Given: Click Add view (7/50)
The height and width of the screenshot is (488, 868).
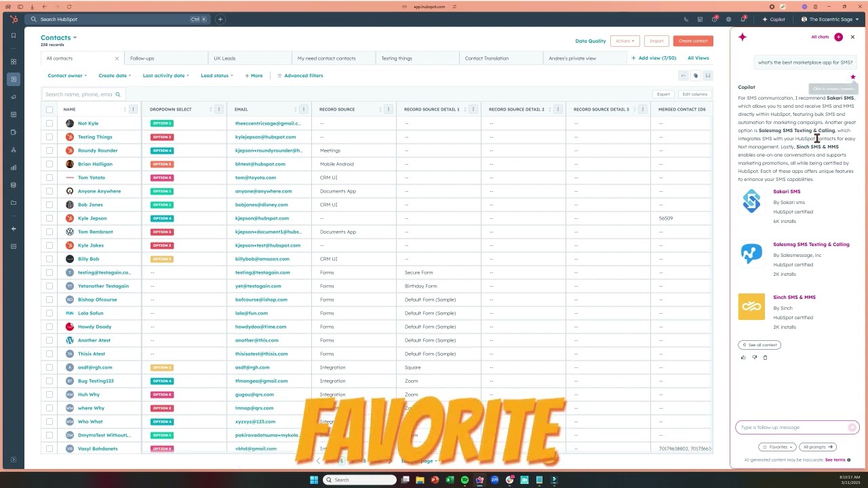Looking at the screenshot, I should pyautogui.click(x=654, y=58).
